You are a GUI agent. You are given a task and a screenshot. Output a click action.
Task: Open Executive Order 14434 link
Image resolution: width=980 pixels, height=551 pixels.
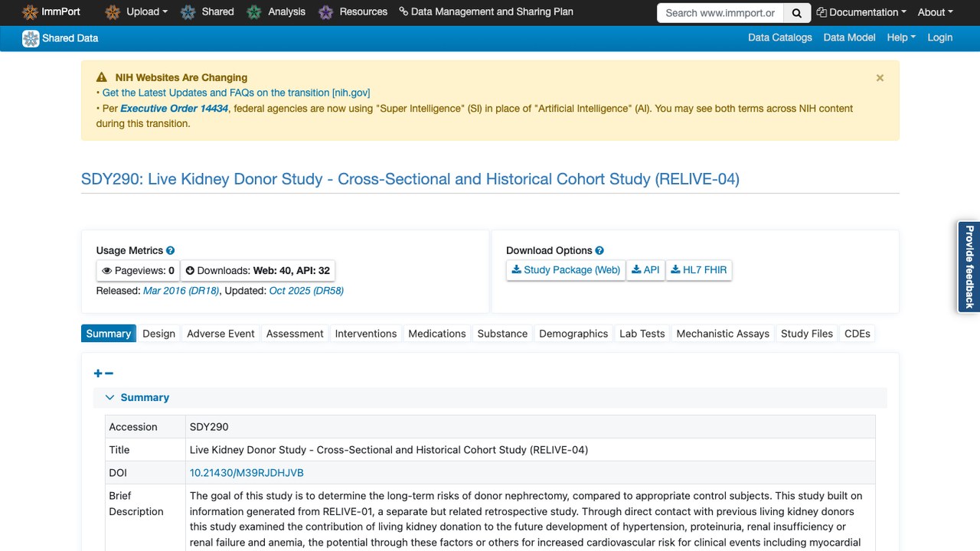tap(175, 109)
